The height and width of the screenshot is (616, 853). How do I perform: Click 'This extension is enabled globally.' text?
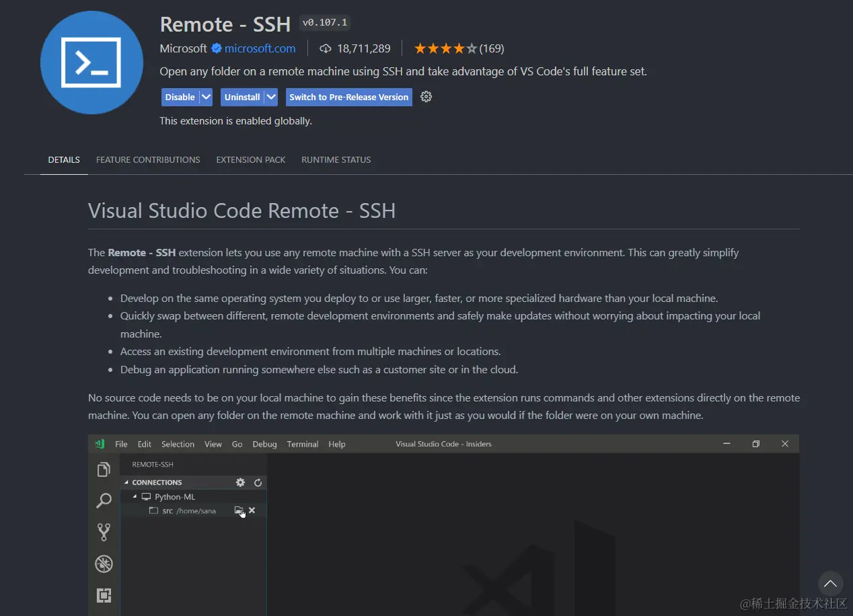(235, 121)
